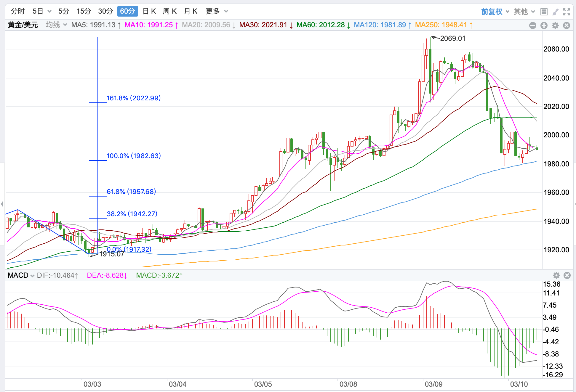Screen dimensions: 576x392
Task: Click the 分时 time-sharing button
Action: [18, 11]
